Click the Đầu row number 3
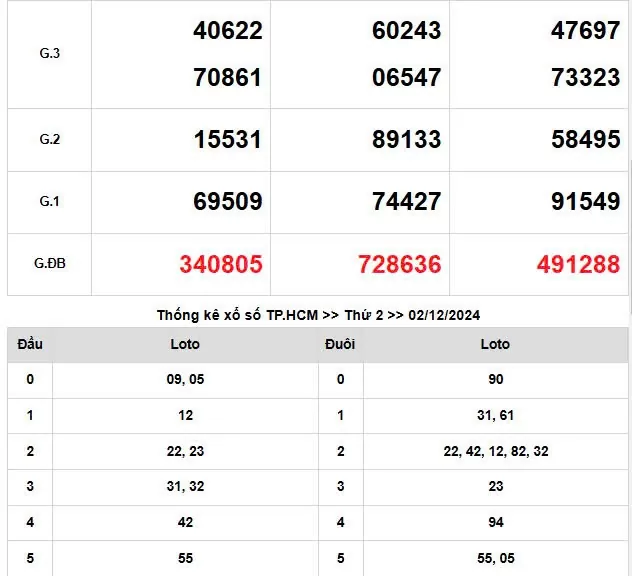The height and width of the screenshot is (576, 632). [x=30, y=487]
